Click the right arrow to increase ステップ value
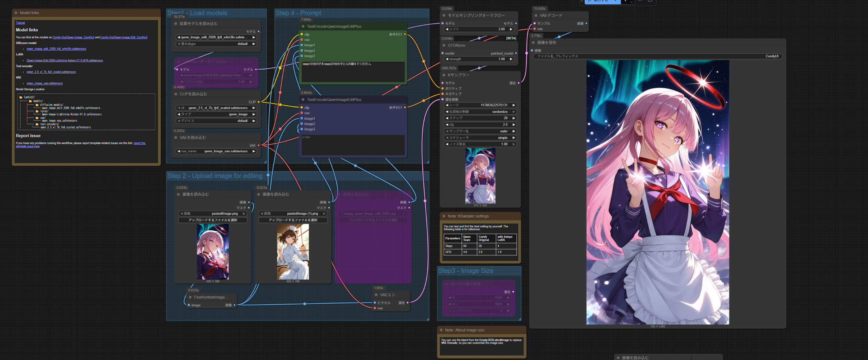 (x=514, y=118)
